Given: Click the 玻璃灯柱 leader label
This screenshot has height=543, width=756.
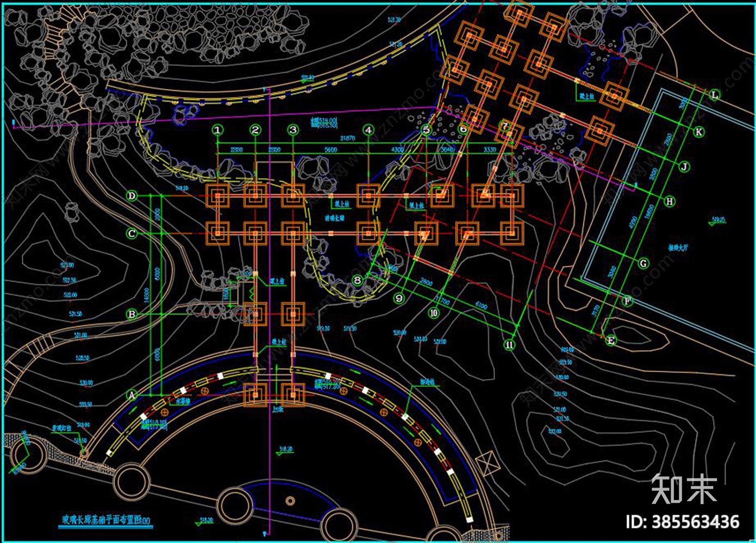Looking at the screenshot, I should tap(62, 428).
